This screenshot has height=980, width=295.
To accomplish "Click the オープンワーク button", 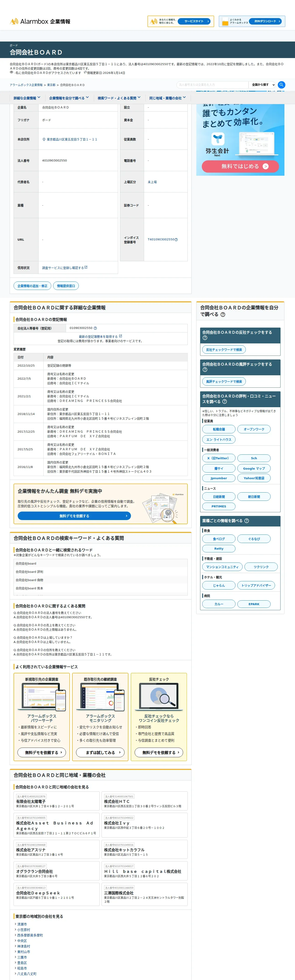I will pyautogui.click(x=254, y=429).
